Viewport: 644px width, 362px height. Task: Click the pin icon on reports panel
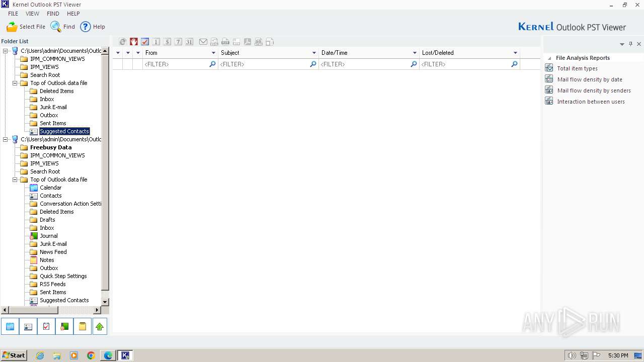pyautogui.click(x=630, y=44)
